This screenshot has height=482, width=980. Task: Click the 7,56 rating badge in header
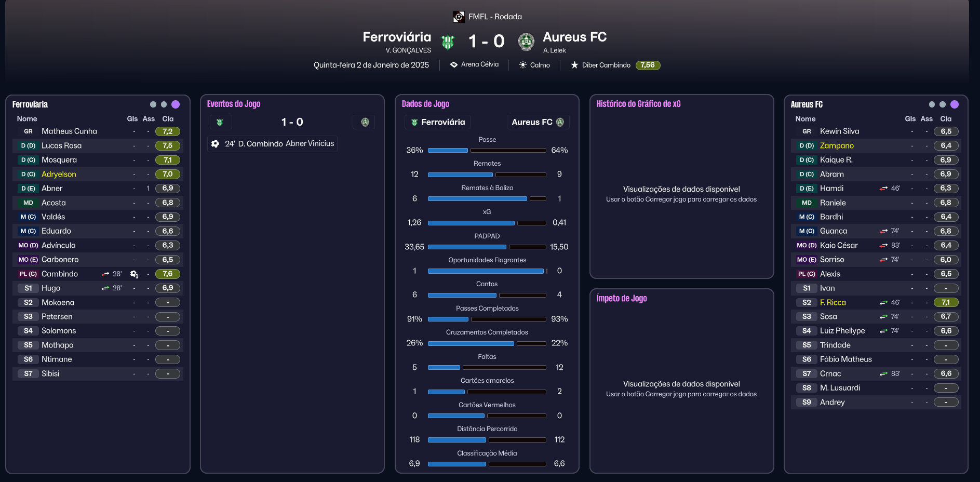648,65
